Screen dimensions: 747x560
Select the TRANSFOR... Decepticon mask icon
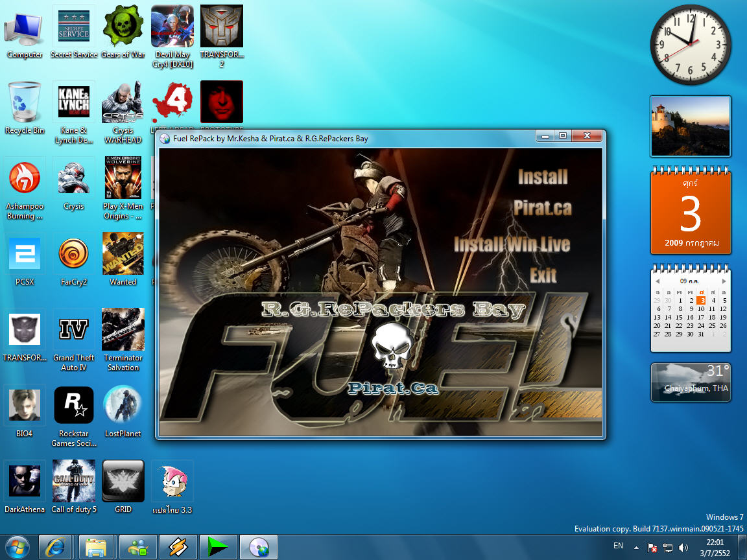coord(24,329)
